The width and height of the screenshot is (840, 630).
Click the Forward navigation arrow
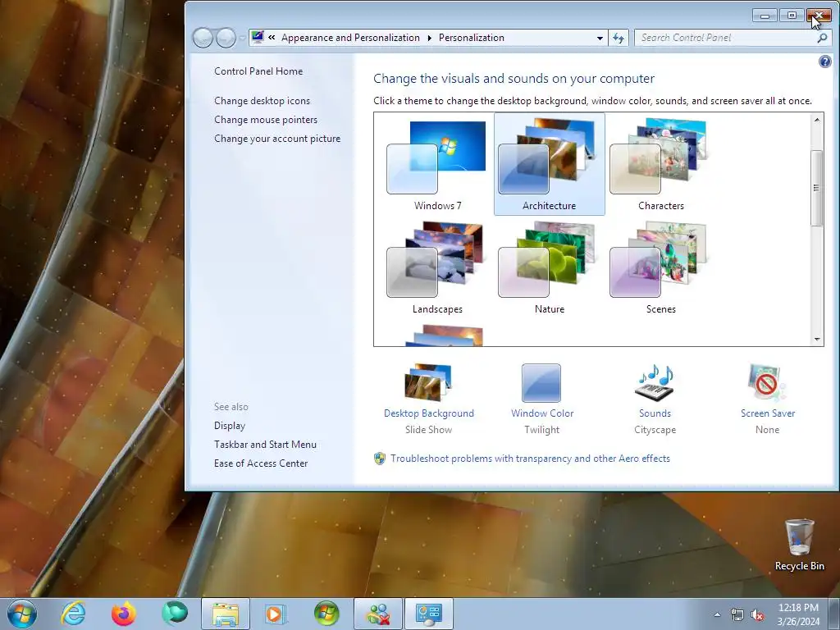[226, 38]
